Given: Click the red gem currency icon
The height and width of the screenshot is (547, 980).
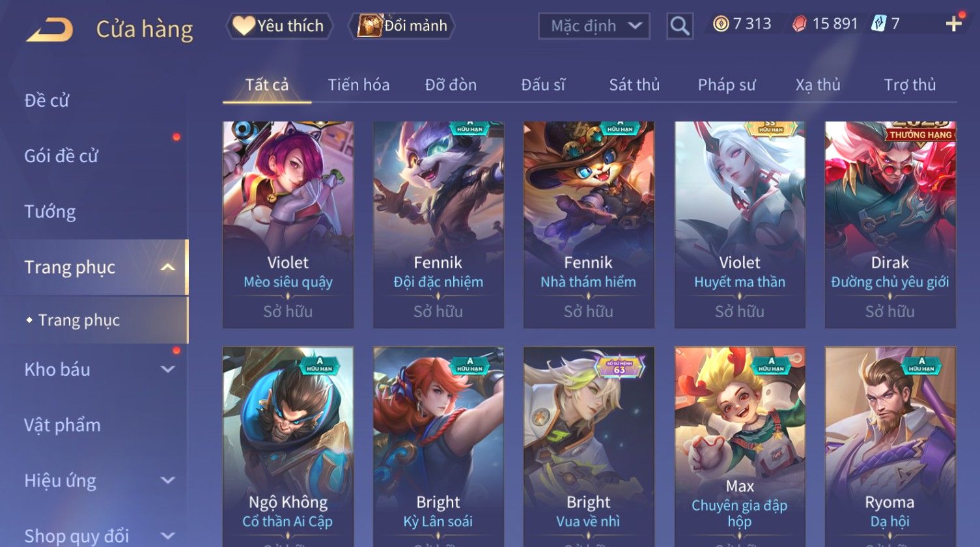Looking at the screenshot, I should [799, 25].
